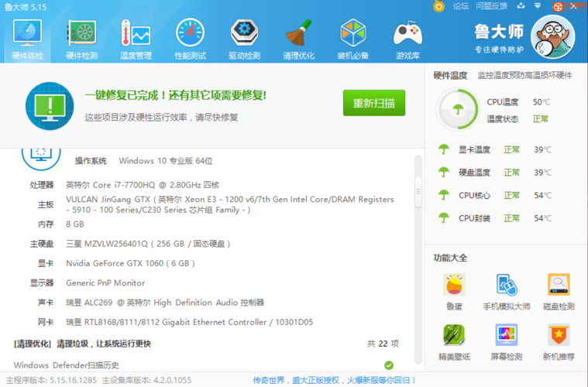Screen dimensions: 588x387
Task: Click the monitor warning status icon
Action: 50,106
